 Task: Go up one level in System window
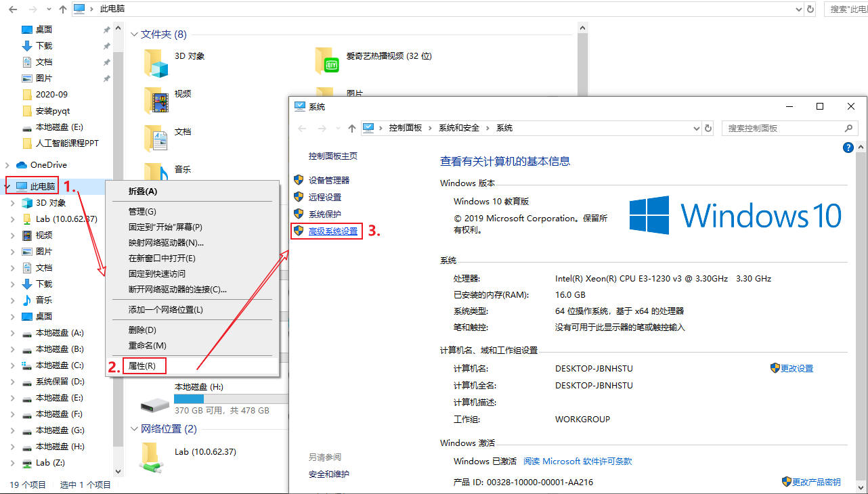click(x=351, y=128)
